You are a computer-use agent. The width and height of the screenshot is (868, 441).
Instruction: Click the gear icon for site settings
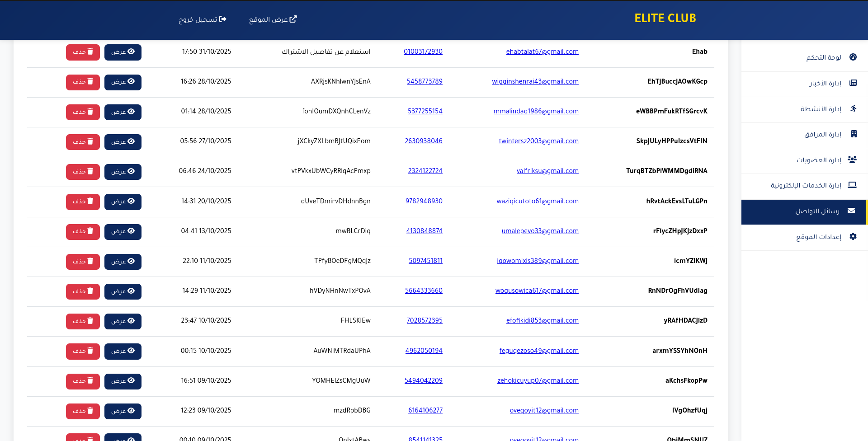[x=853, y=236]
